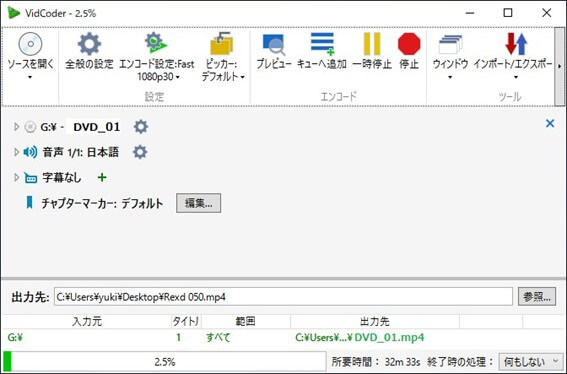567x374 pixels.
Task: Click the 所要時間 32m 33s text
Action: point(376,361)
